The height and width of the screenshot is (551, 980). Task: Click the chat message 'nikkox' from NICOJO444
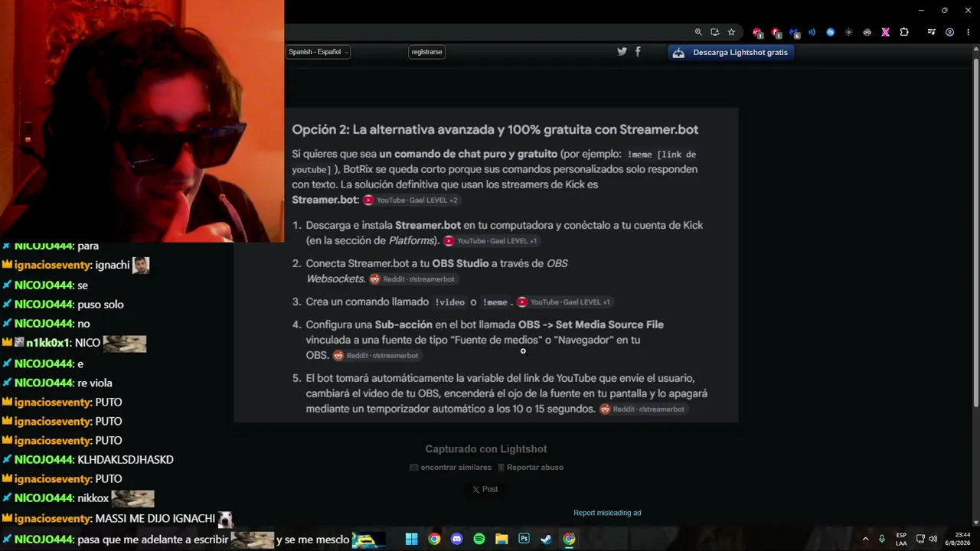pos(93,498)
